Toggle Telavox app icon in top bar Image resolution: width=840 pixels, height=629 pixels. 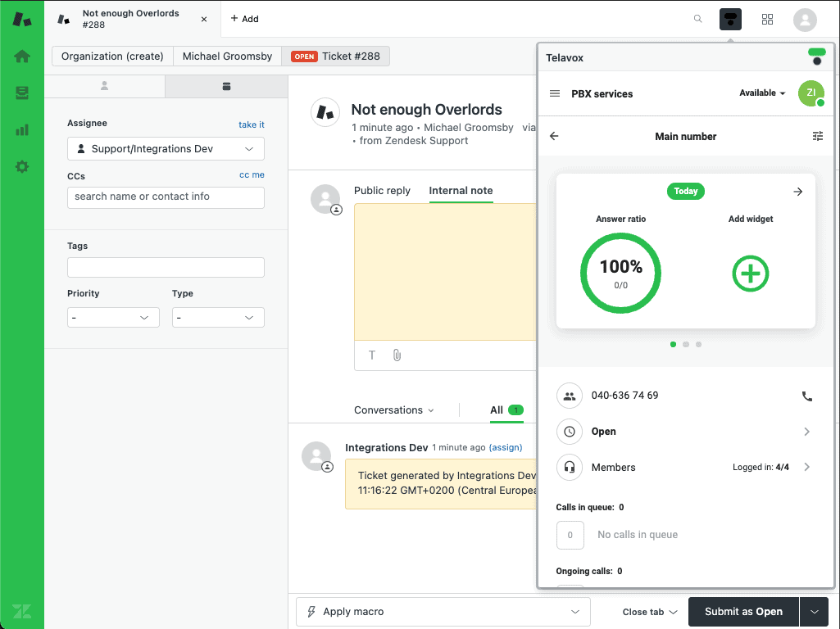[730, 20]
